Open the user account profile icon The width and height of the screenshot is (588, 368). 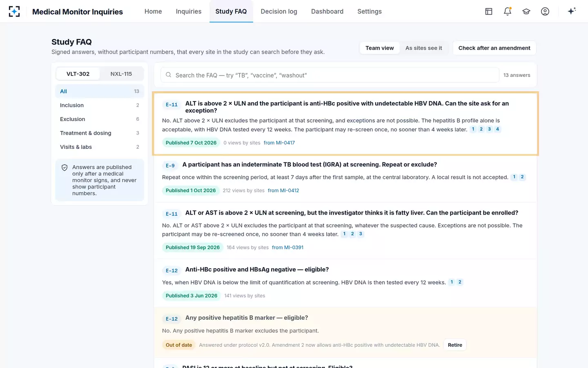[545, 11]
